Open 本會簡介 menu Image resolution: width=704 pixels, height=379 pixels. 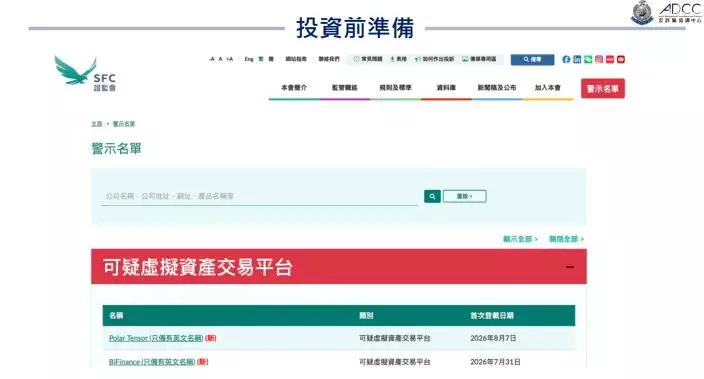[294, 88]
